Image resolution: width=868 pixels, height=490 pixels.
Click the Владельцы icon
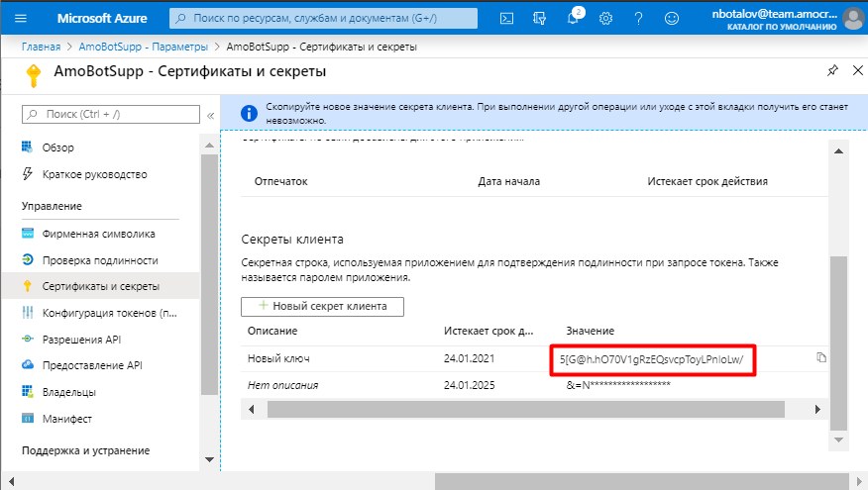[27, 392]
